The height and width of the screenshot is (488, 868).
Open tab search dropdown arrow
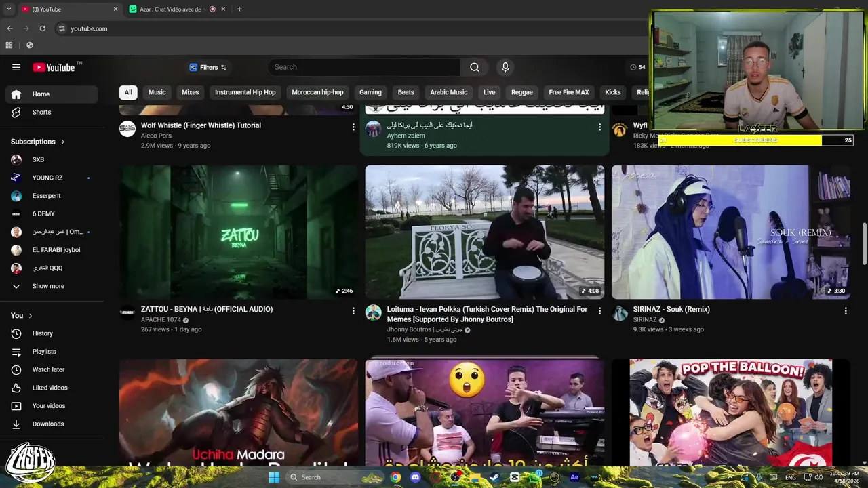click(9, 9)
